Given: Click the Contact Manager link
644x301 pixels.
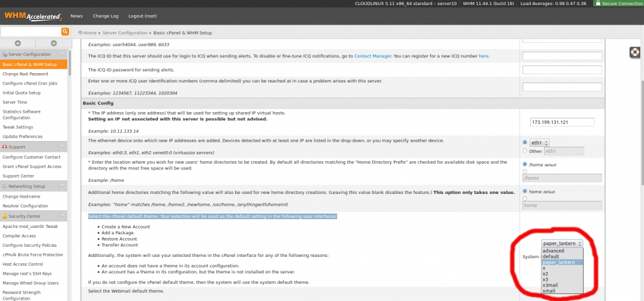Looking at the screenshot, I should 372,56.
